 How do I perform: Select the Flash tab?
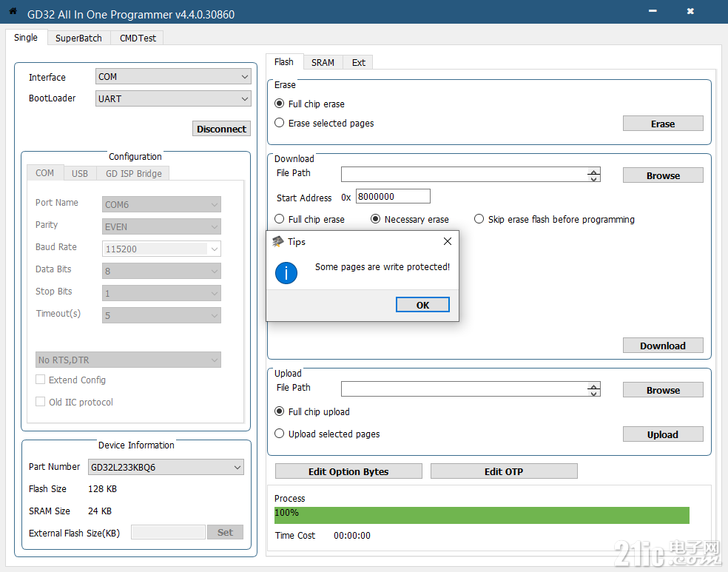(x=284, y=61)
